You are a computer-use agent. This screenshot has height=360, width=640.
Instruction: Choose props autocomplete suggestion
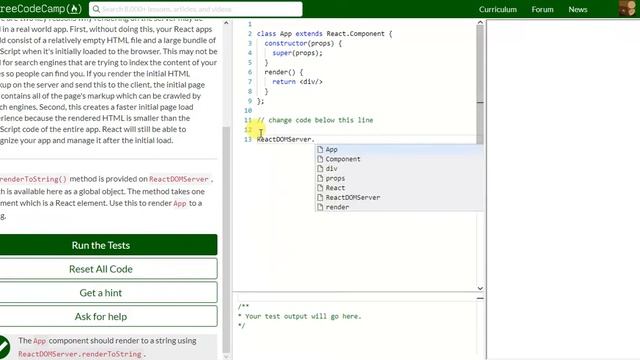click(399, 178)
